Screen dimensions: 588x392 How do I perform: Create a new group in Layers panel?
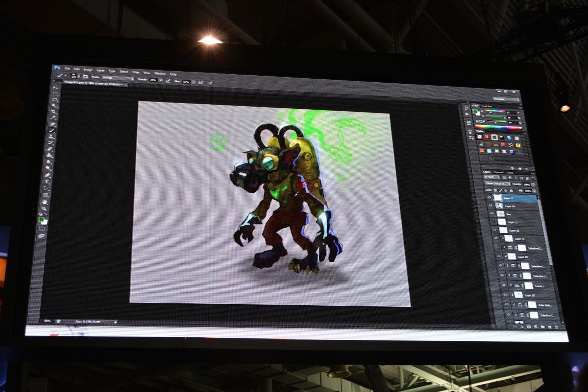543,327
